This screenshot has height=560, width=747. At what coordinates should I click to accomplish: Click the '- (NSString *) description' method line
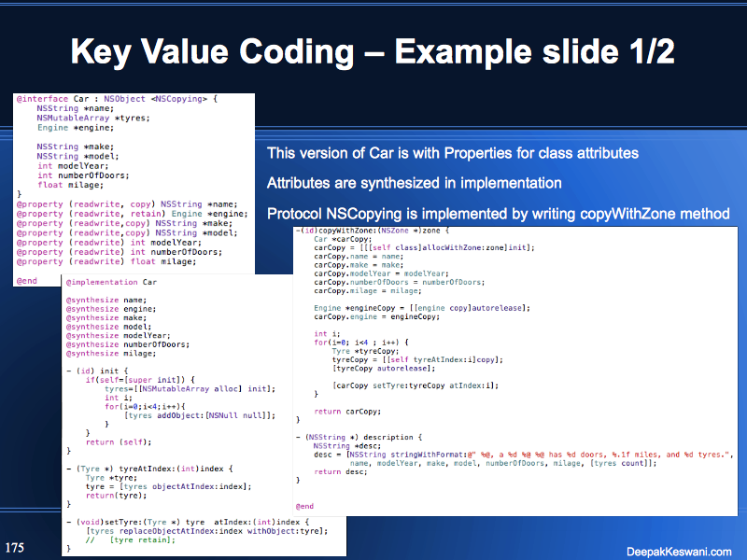[359, 437]
